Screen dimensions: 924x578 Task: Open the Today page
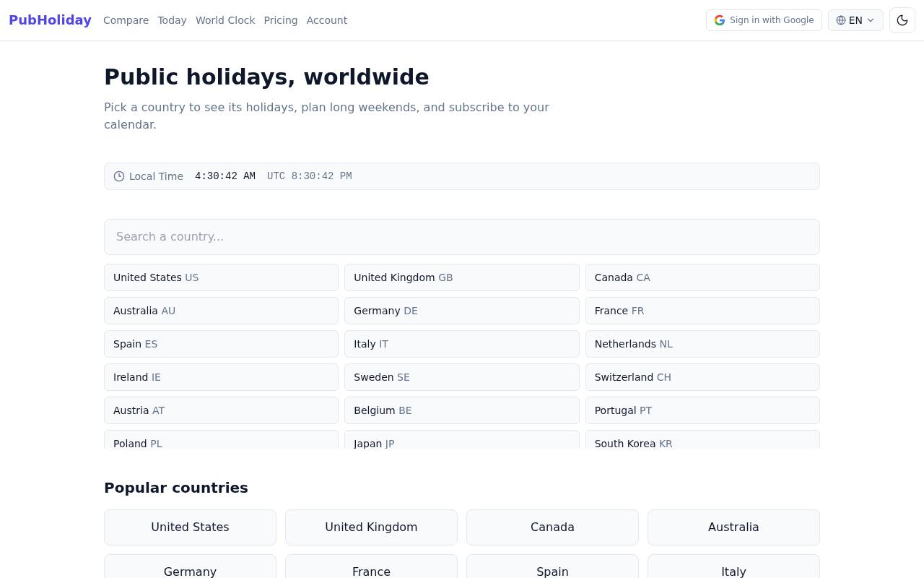[x=172, y=20]
